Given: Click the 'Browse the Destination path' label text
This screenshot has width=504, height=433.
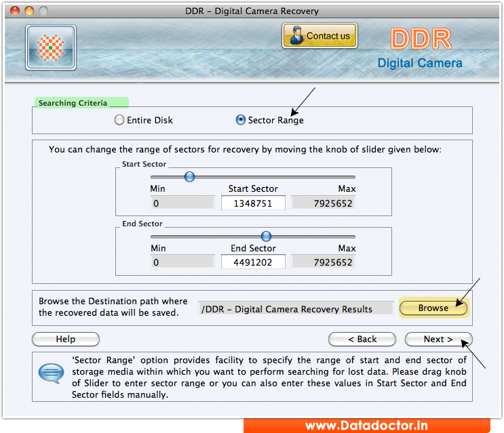Looking at the screenshot, I should [x=113, y=307].
